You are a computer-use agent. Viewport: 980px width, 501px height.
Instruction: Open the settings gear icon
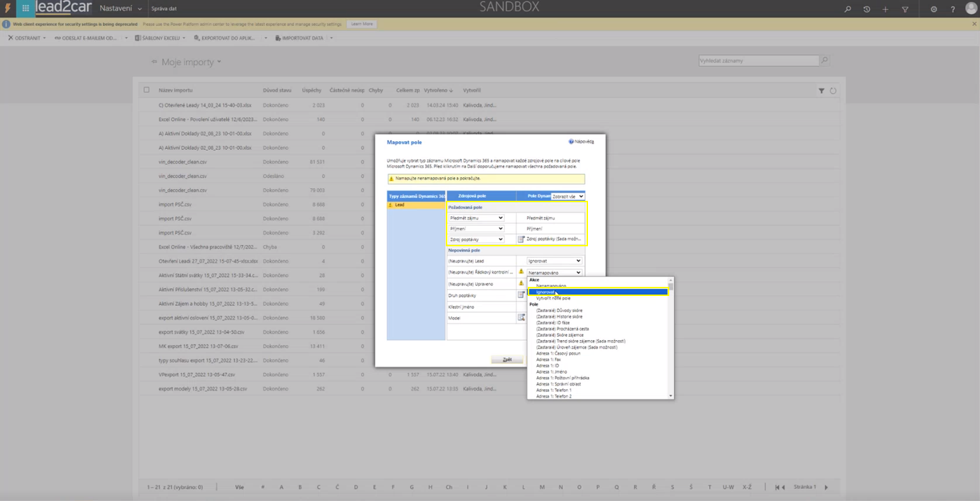tap(934, 9)
